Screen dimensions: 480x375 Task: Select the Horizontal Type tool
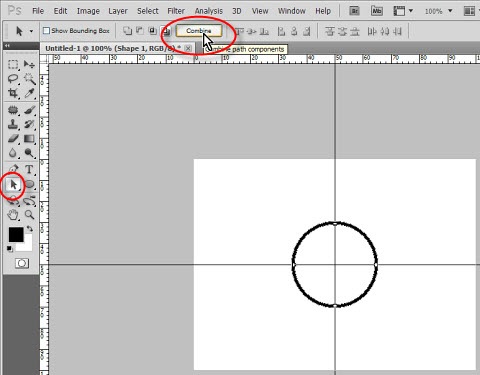click(29, 169)
